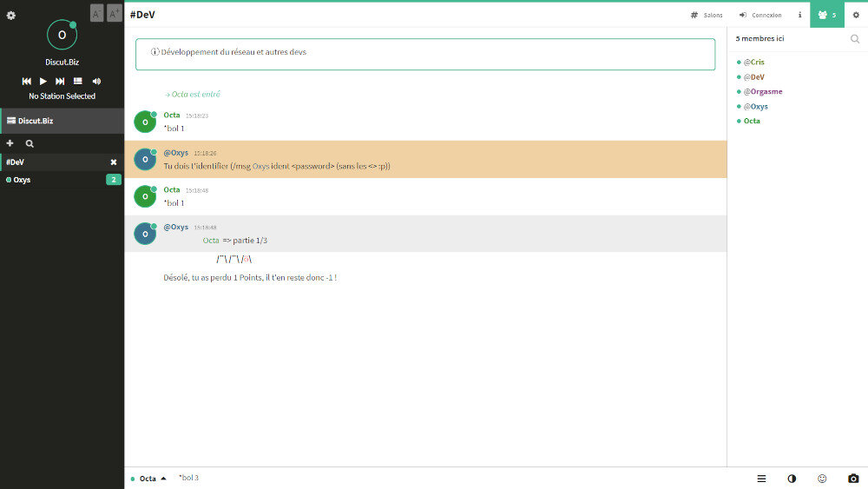Close the #DeV channel tab

(x=113, y=162)
